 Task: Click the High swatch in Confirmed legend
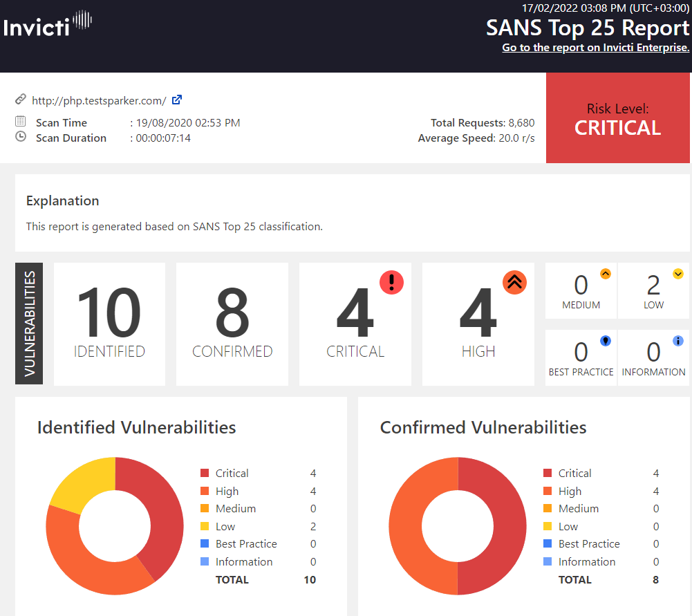pyautogui.click(x=548, y=491)
